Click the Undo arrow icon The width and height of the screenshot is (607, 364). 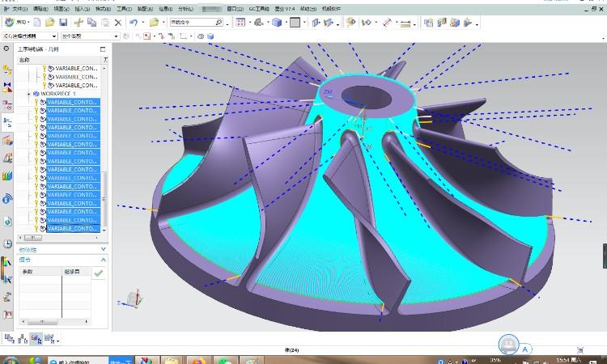[134, 23]
